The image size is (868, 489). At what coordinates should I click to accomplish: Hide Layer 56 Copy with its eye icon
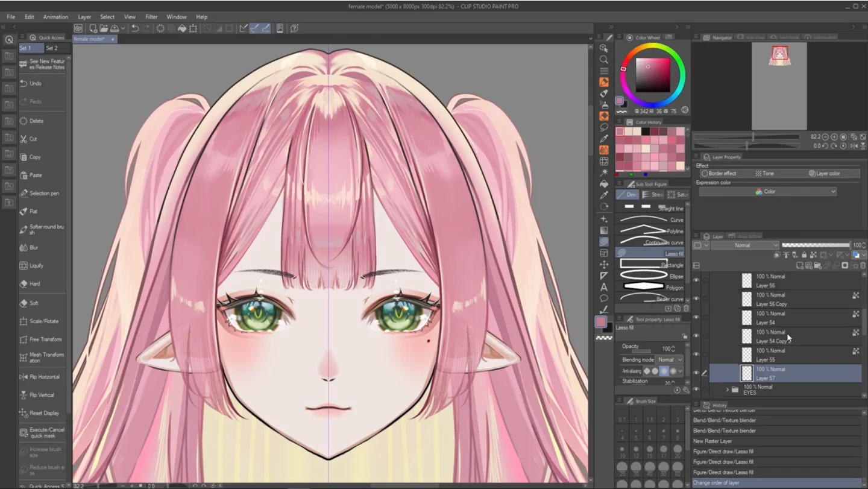point(696,299)
